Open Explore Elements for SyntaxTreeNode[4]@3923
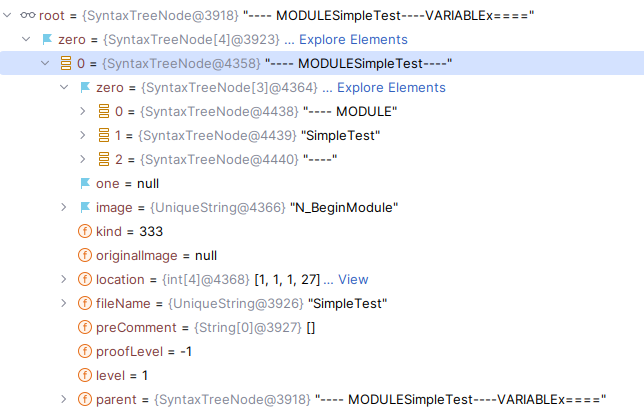644x412 pixels. tap(353, 39)
